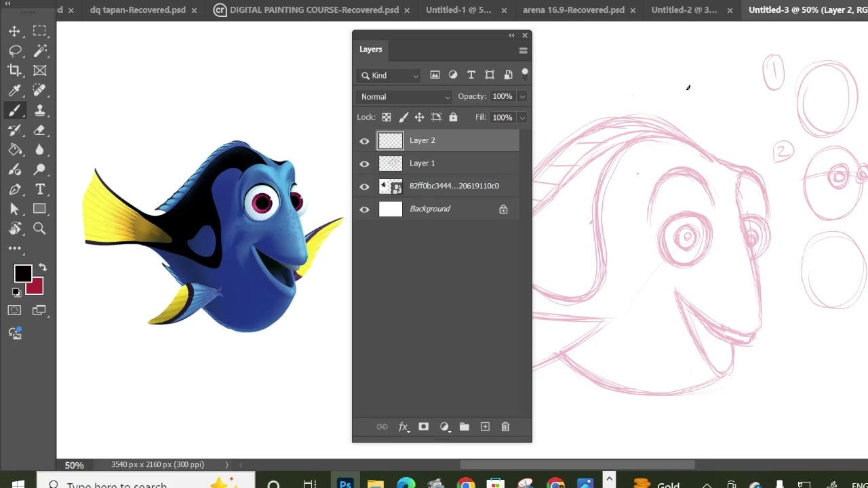Select the Rectangle shape tool
The image size is (868, 488).
pyautogui.click(x=39, y=209)
